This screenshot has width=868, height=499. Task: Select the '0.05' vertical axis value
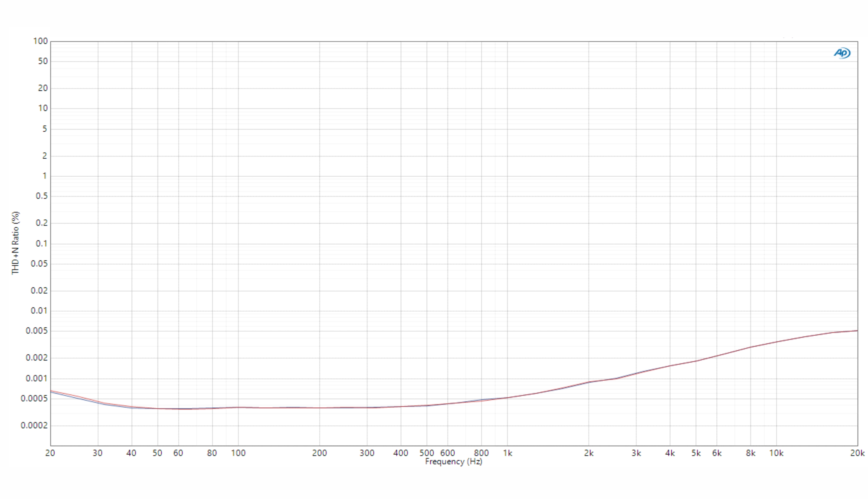coord(40,264)
